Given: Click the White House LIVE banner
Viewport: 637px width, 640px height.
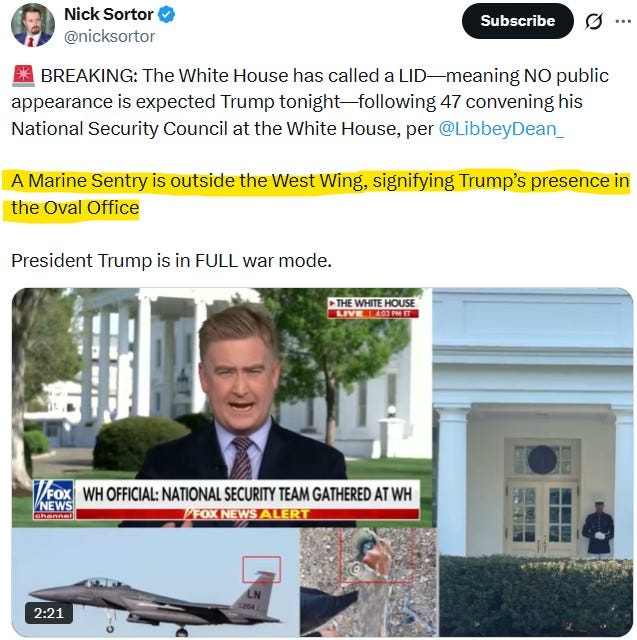Looking at the screenshot, I should point(373,308).
